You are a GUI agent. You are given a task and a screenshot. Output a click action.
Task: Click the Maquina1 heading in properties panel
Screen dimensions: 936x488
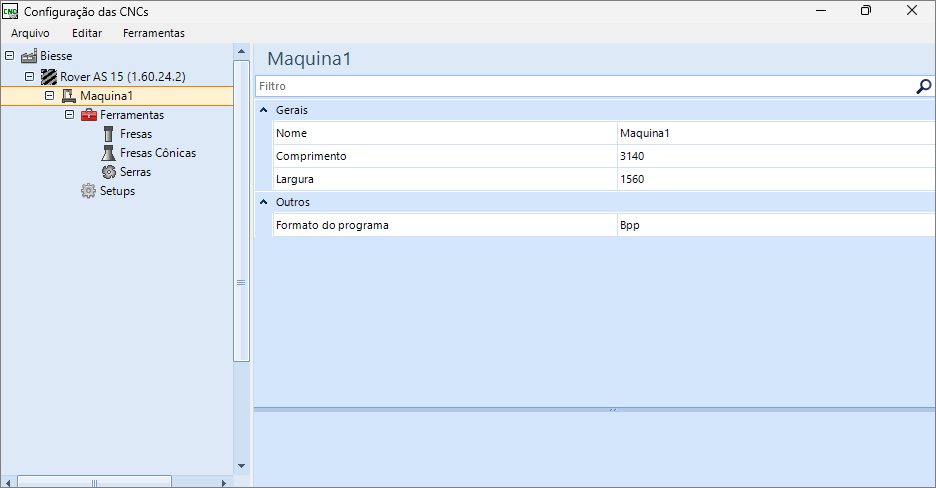point(309,59)
